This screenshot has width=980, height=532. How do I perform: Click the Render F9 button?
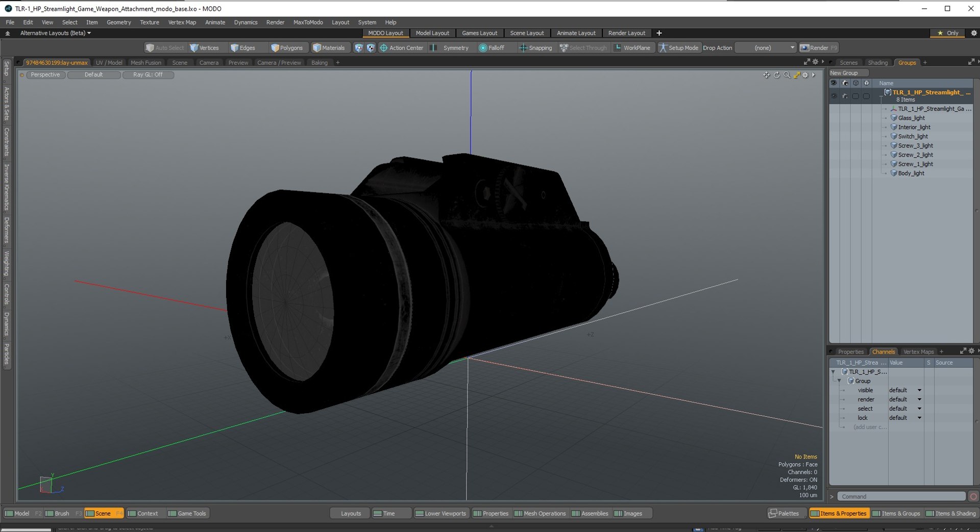click(818, 47)
